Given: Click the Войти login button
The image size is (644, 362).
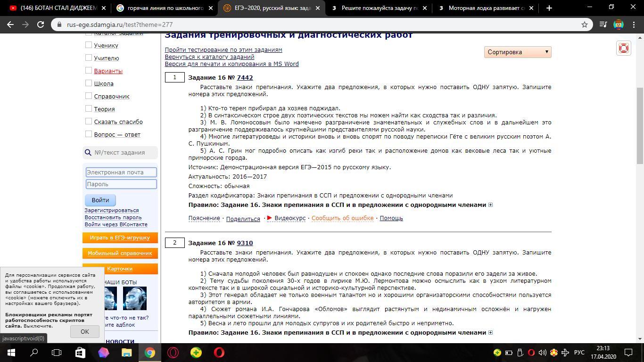Looking at the screenshot, I should (100, 200).
